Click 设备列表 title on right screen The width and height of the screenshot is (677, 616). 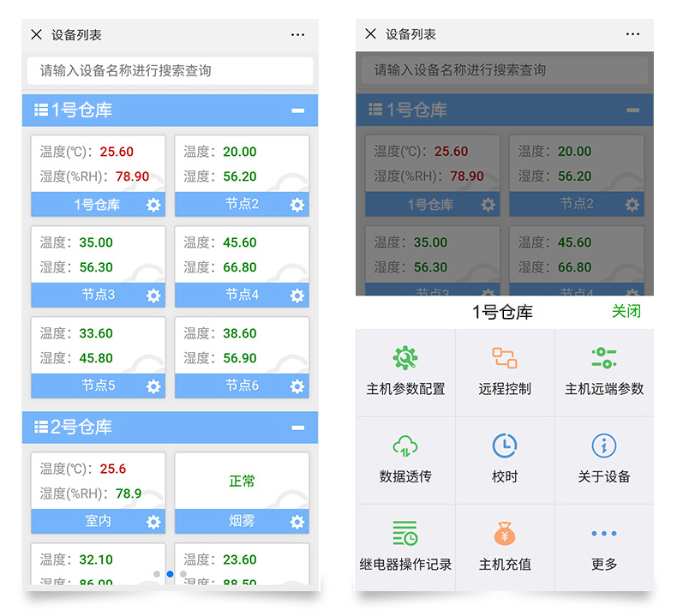pyautogui.click(x=410, y=34)
